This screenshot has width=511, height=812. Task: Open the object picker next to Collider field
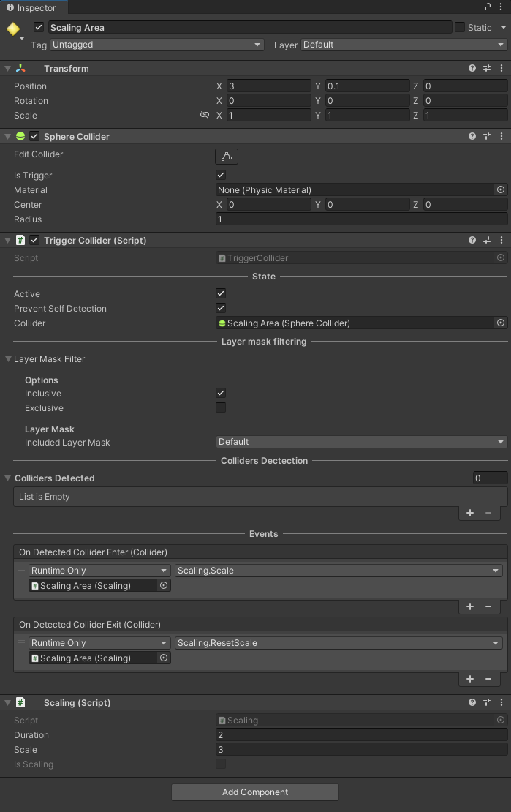point(501,323)
